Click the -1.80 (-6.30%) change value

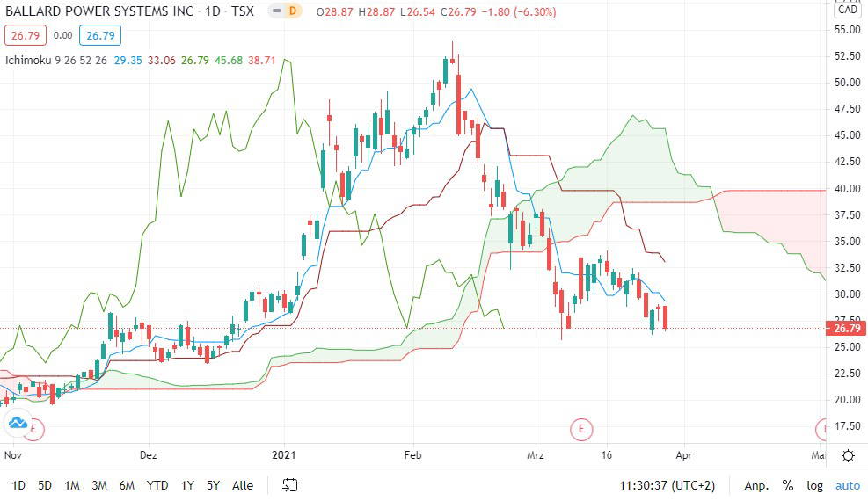coord(518,11)
